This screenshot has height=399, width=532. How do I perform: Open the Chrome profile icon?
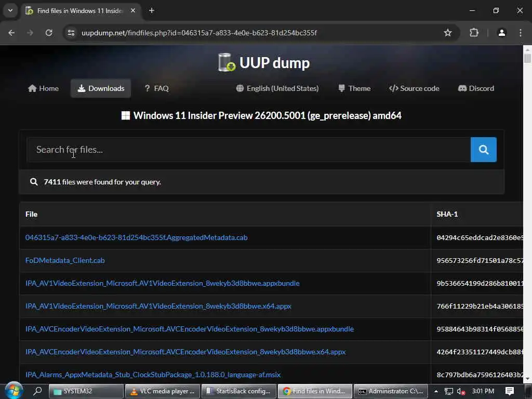(502, 33)
